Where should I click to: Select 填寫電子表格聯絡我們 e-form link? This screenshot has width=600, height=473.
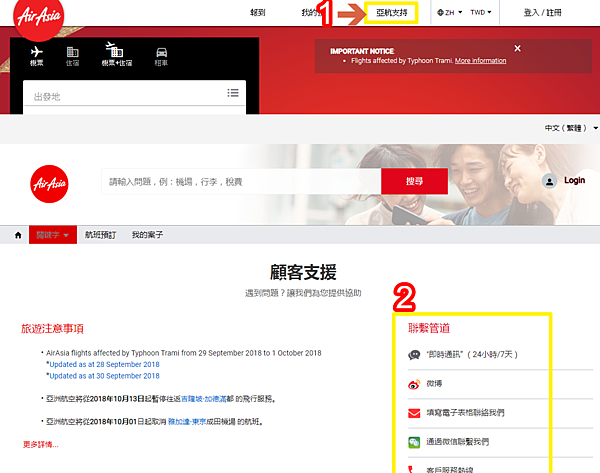[465, 413]
